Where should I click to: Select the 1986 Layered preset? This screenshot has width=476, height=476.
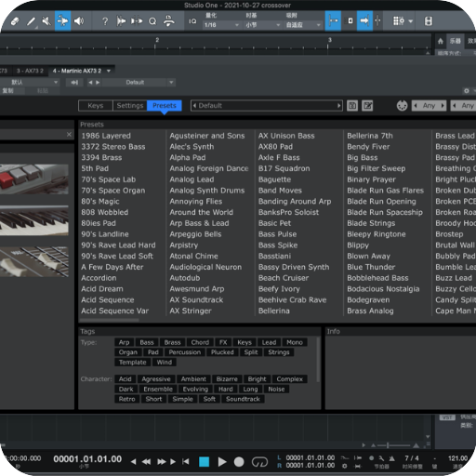tap(106, 136)
